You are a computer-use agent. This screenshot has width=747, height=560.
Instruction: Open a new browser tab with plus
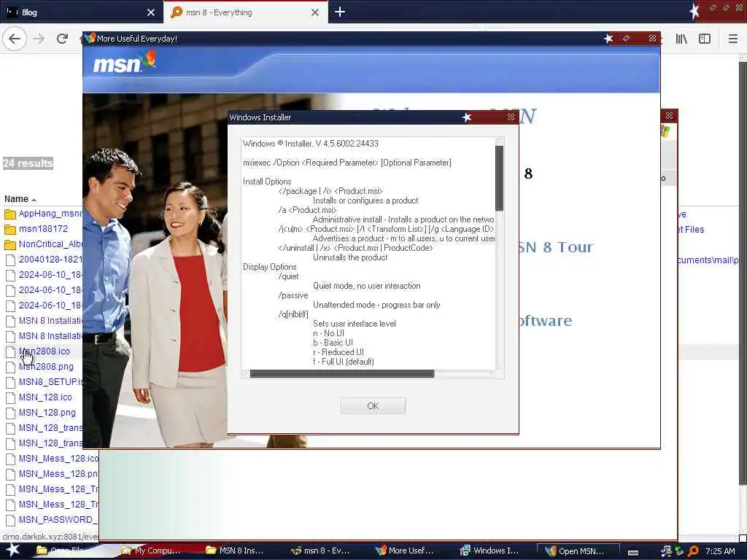click(x=340, y=12)
